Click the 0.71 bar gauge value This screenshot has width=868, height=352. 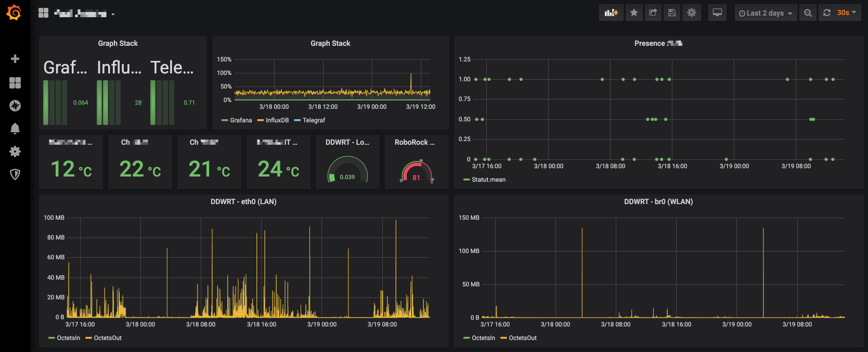coord(189,103)
